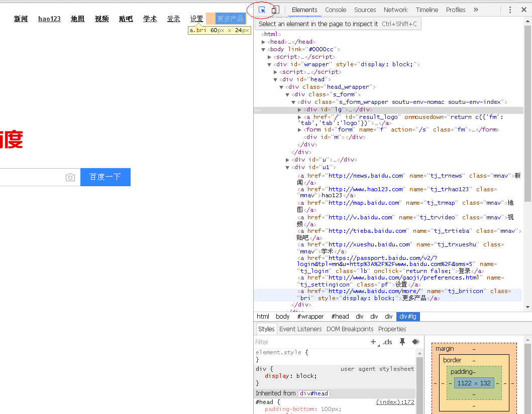Select body in the breadcrumb bar

pos(283,317)
